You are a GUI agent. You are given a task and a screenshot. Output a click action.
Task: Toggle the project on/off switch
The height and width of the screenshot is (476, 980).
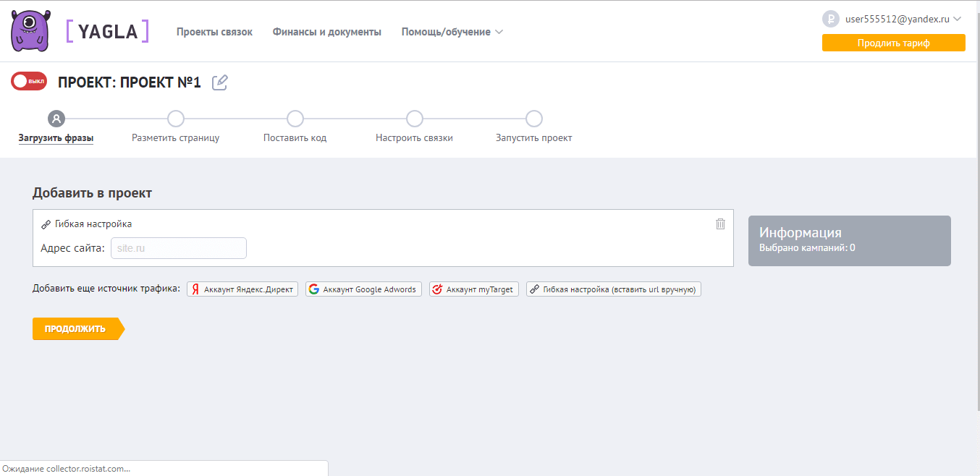click(x=29, y=81)
